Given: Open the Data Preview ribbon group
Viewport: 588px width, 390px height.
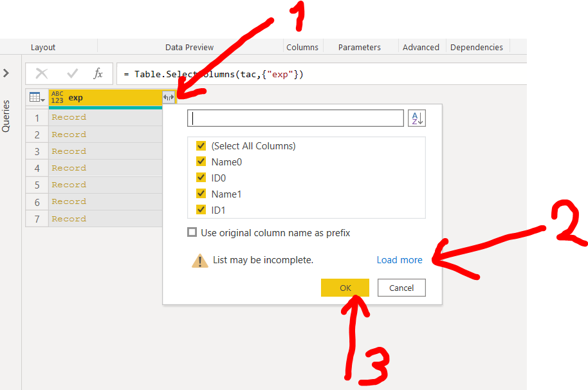Looking at the screenshot, I should pyautogui.click(x=189, y=47).
